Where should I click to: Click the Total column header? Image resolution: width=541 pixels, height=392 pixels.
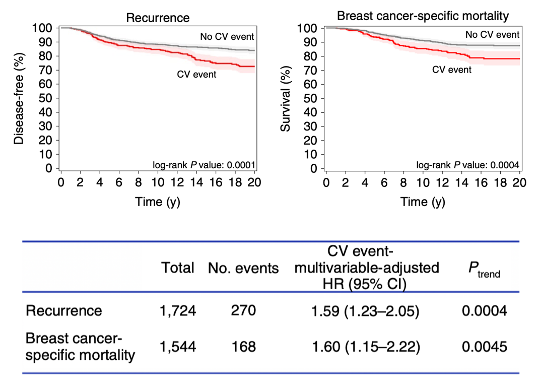point(178,268)
